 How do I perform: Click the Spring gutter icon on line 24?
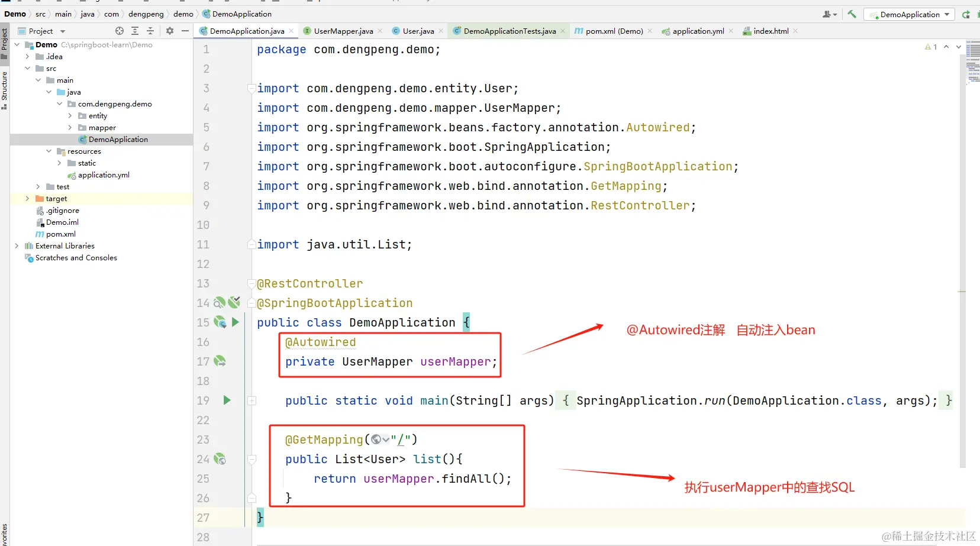[x=220, y=459]
